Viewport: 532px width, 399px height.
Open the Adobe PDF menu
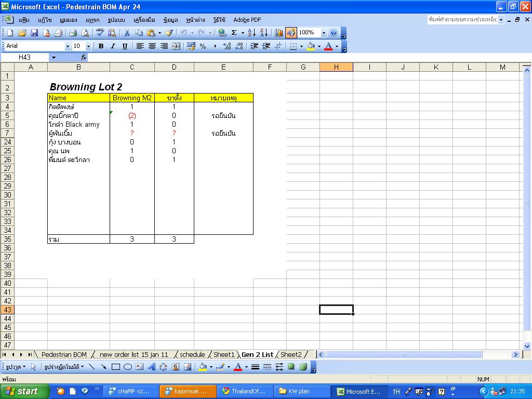click(247, 20)
